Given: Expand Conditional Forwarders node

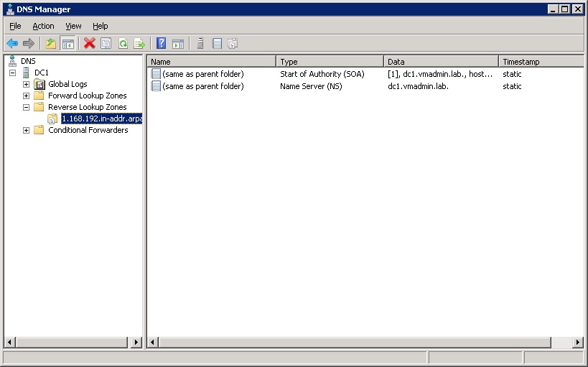Looking at the screenshot, I should tap(26, 130).
